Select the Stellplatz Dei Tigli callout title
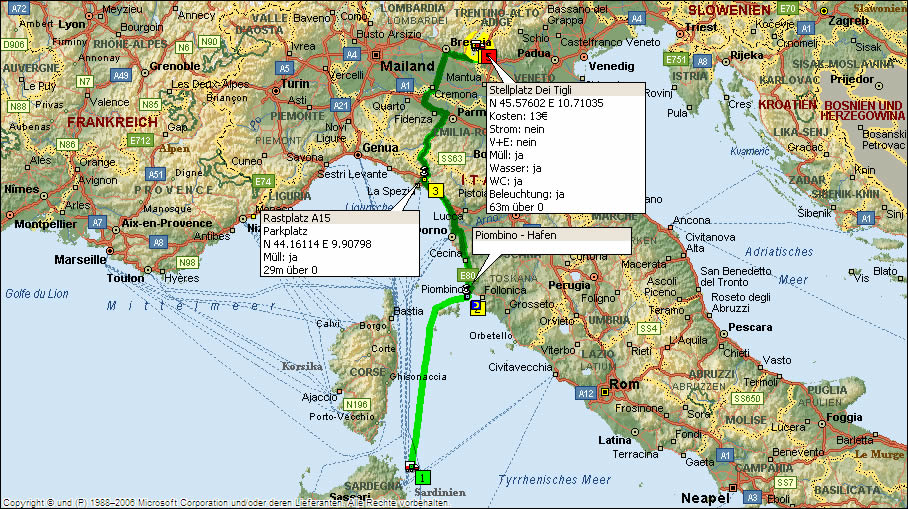The width and height of the screenshot is (908, 509). click(530, 90)
